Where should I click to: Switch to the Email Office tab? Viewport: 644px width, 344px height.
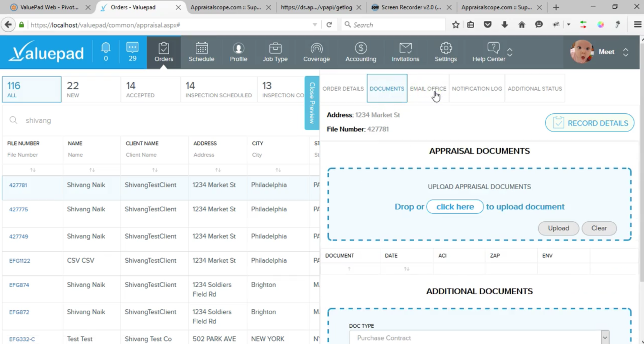coord(428,89)
